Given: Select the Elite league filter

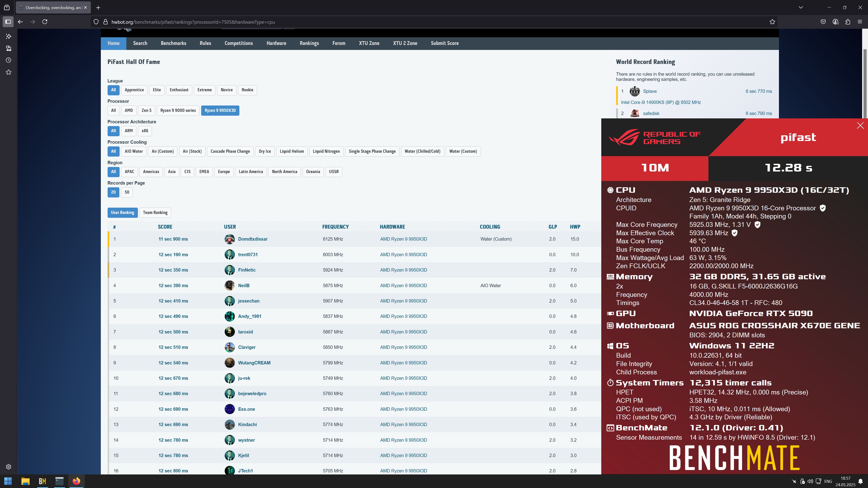Looking at the screenshot, I should point(157,90).
